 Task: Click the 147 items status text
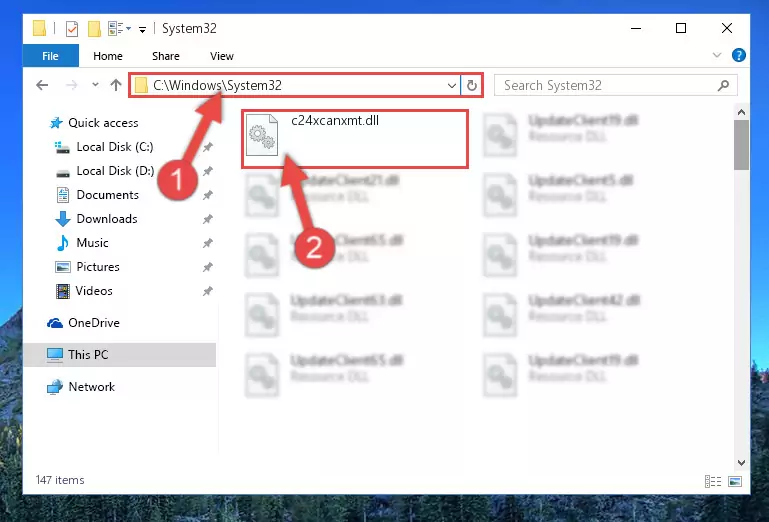point(60,480)
